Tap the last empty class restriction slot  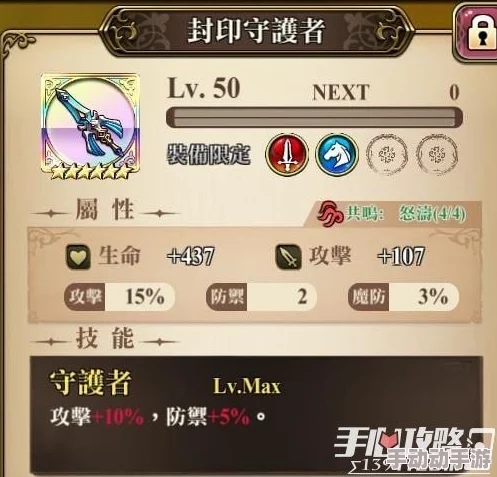pos(437,154)
